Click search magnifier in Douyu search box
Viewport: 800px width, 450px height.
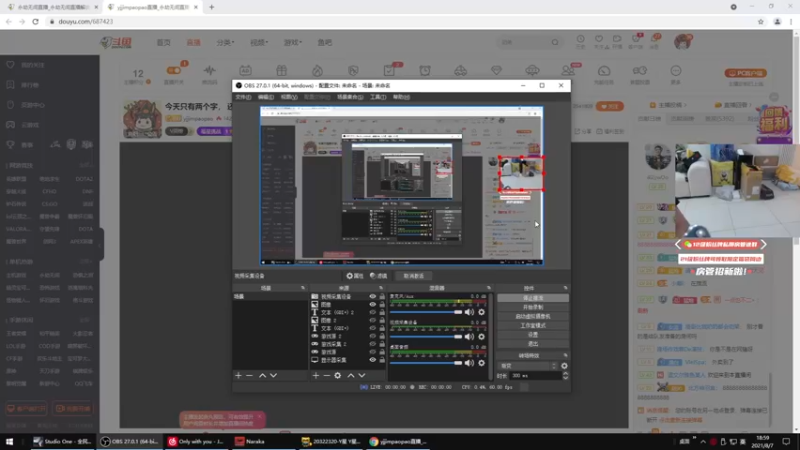pyautogui.click(x=555, y=42)
